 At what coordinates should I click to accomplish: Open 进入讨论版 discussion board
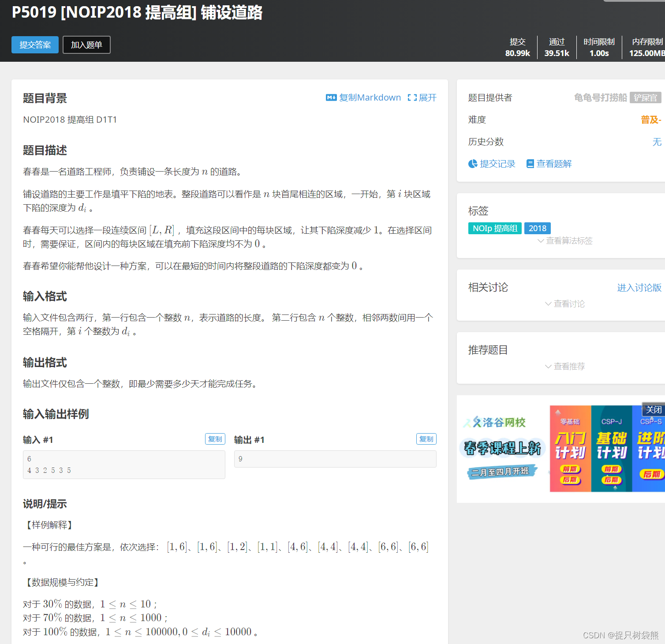(x=639, y=288)
